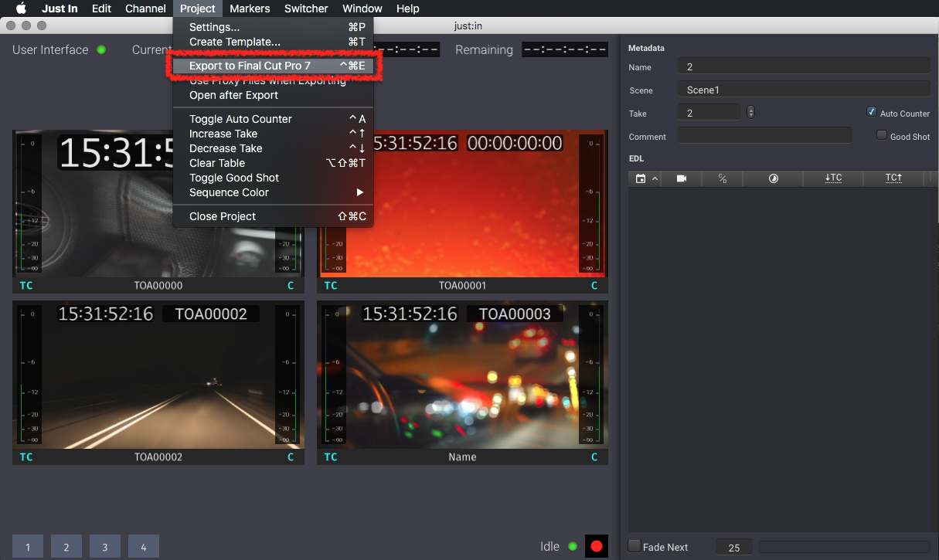The image size is (939, 560).
Task: Select channel button 3
Action: point(105,546)
